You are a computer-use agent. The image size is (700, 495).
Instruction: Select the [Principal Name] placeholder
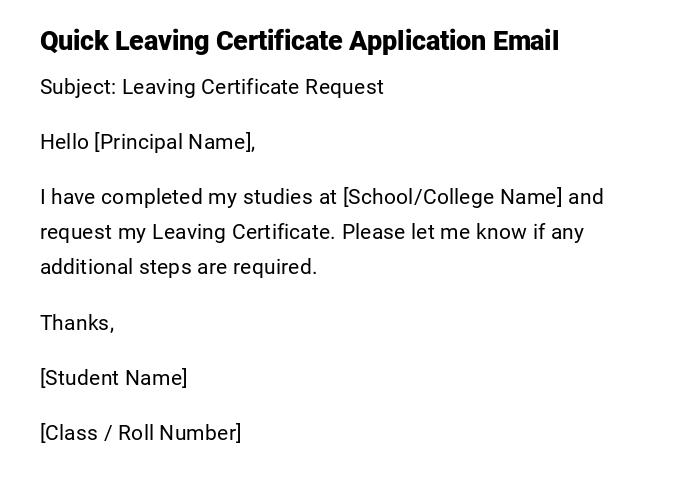(x=174, y=142)
